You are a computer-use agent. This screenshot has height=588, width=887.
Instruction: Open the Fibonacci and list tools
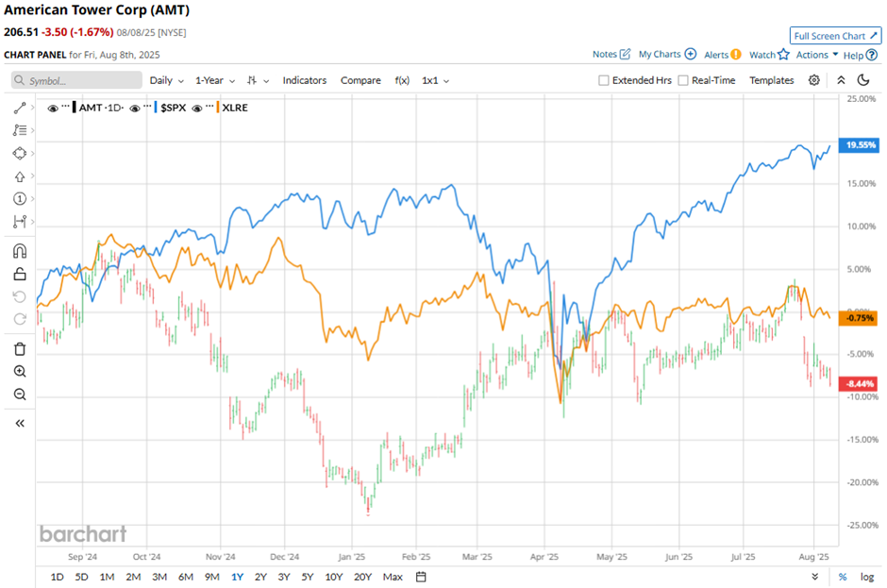(x=20, y=130)
